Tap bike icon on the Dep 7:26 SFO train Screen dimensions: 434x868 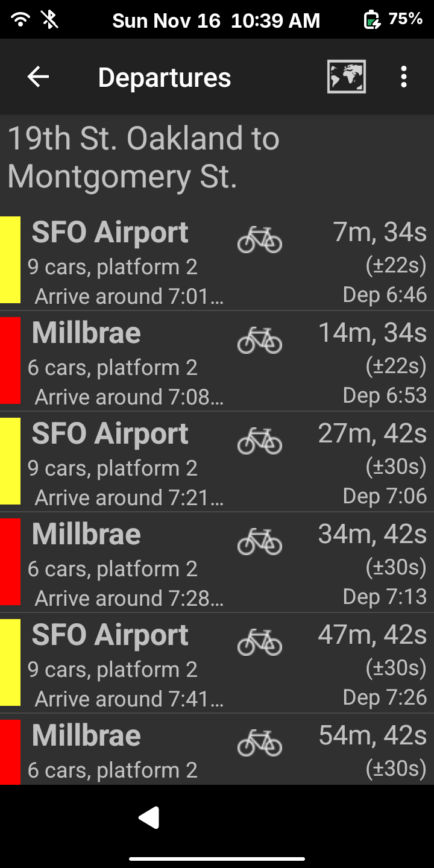[x=260, y=642]
